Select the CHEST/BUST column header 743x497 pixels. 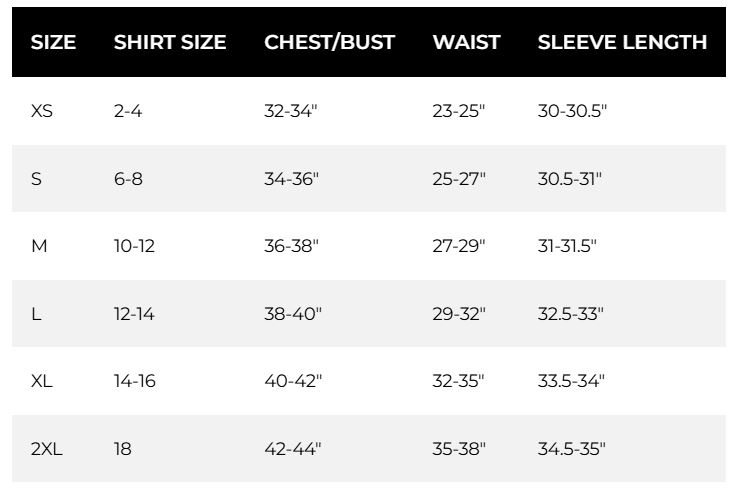coord(329,42)
